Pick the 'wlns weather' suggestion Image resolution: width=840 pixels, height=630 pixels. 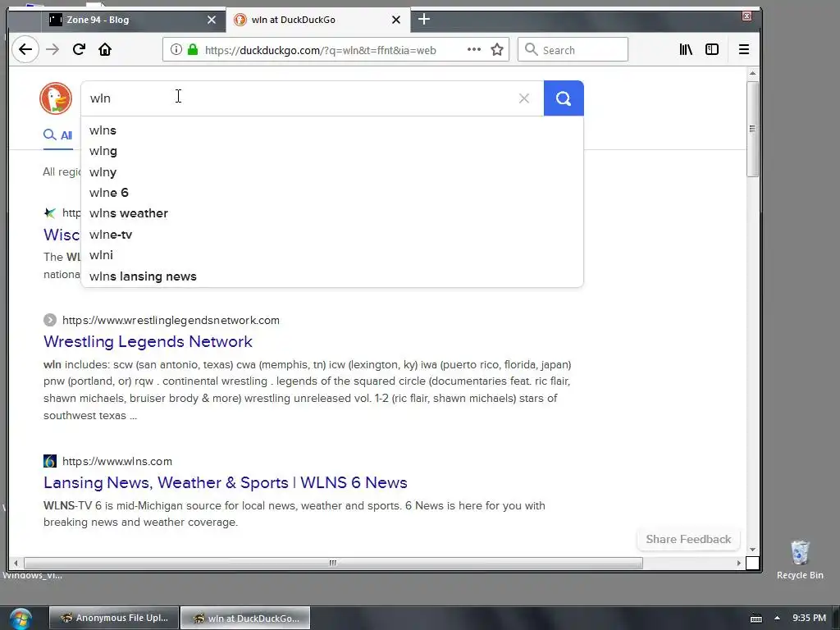pyautogui.click(x=332, y=213)
